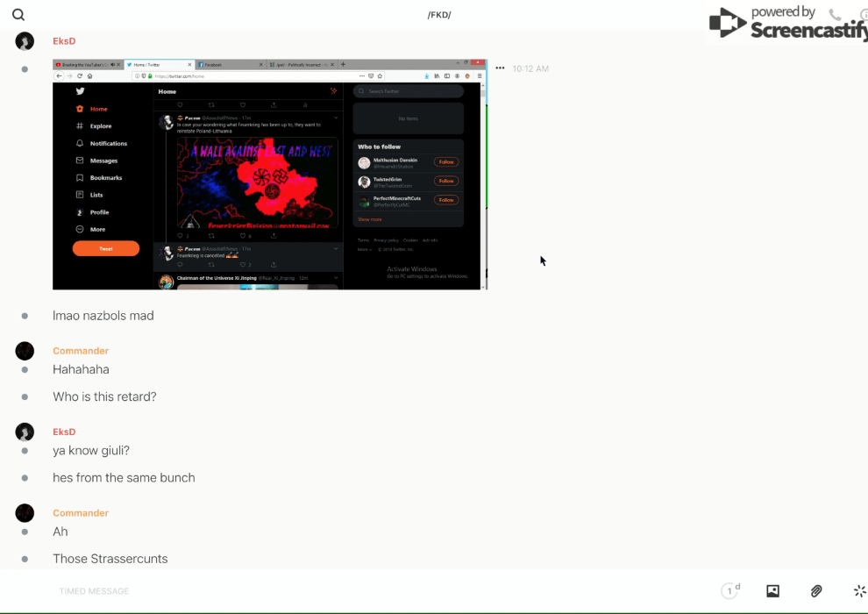Click Commander's avatar above "Hahahaha"
The width and height of the screenshot is (868, 614).
tap(25, 351)
